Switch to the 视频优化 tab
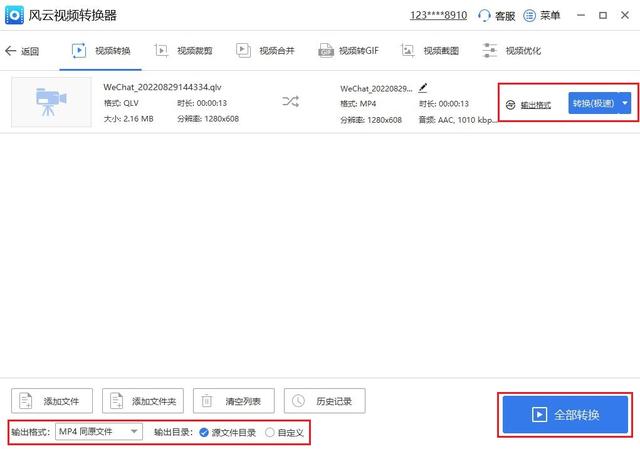640x449 pixels. 512,51
